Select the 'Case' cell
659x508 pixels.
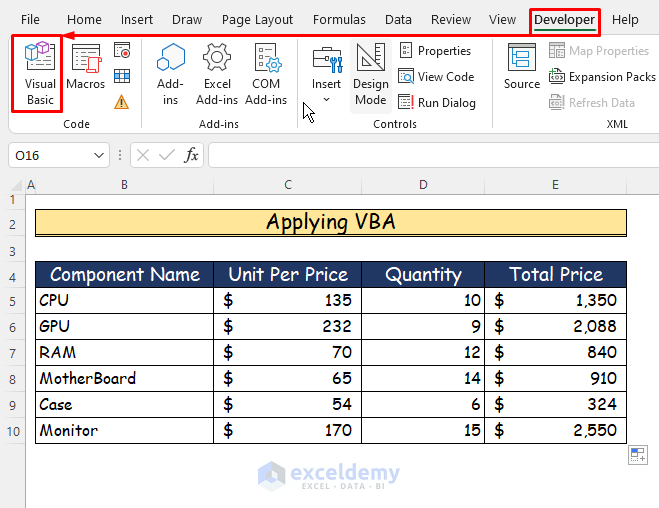pyautogui.click(x=124, y=405)
